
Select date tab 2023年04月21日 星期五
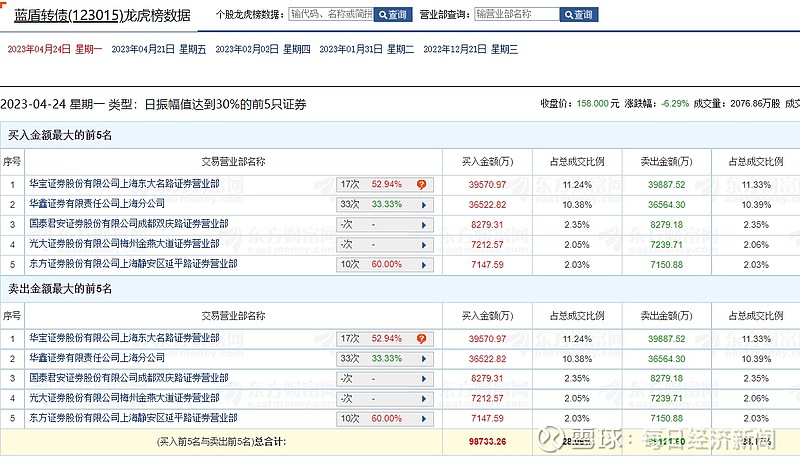159,49
